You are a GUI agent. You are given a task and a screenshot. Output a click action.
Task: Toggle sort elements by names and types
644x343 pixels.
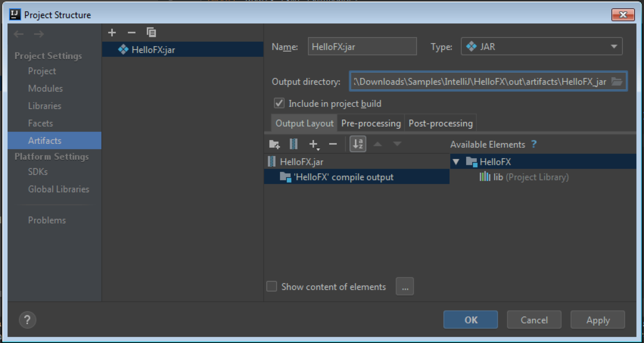(358, 144)
